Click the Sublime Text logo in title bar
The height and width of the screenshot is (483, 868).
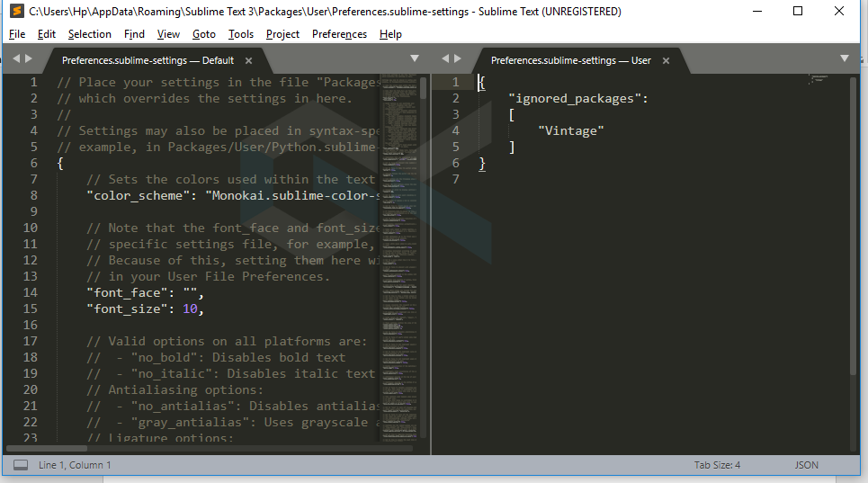coord(15,12)
